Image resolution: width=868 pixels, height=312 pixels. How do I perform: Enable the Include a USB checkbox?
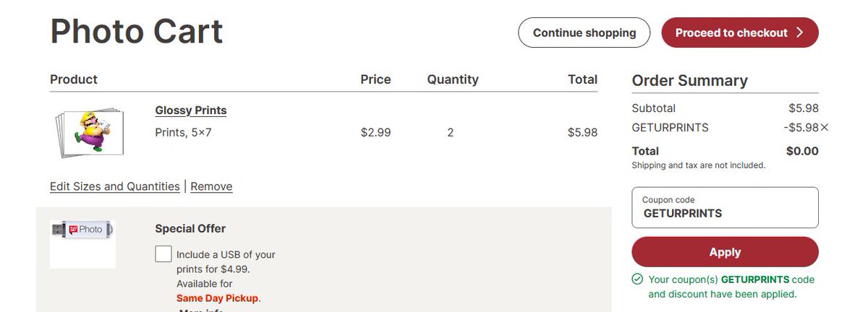point(163,254)
